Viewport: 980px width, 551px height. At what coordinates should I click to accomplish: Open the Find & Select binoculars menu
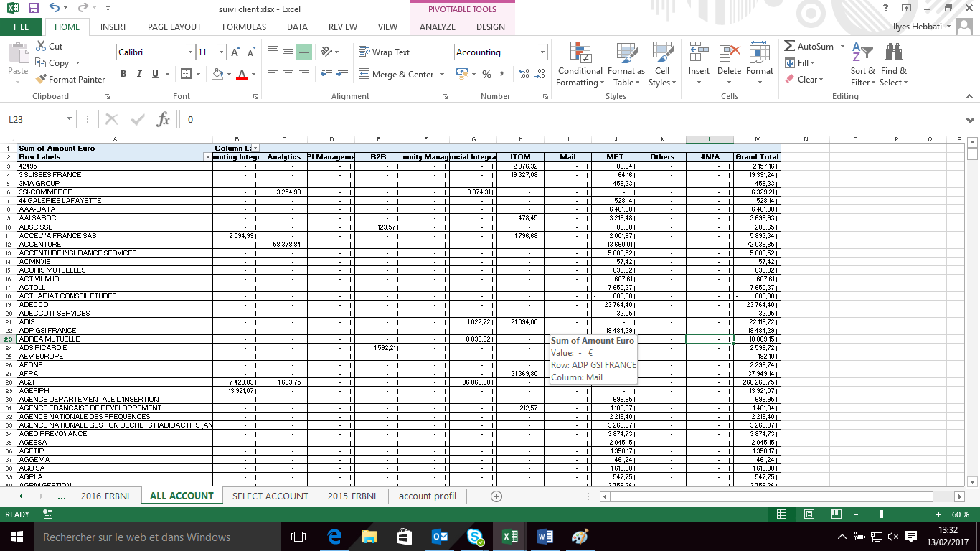(893, 64)
